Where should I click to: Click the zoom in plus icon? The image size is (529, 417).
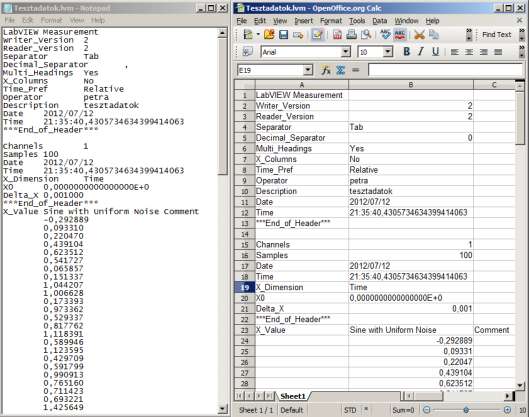pos(507,410)
